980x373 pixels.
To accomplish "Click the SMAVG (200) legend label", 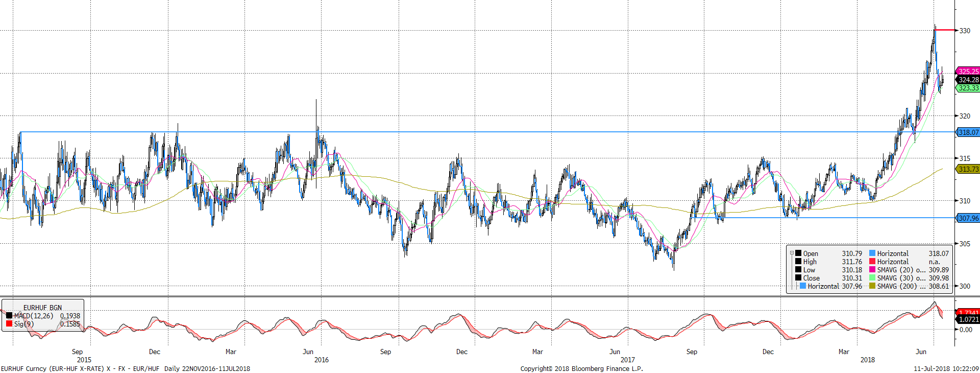I will pyautogui.click(x=901, y=286).
